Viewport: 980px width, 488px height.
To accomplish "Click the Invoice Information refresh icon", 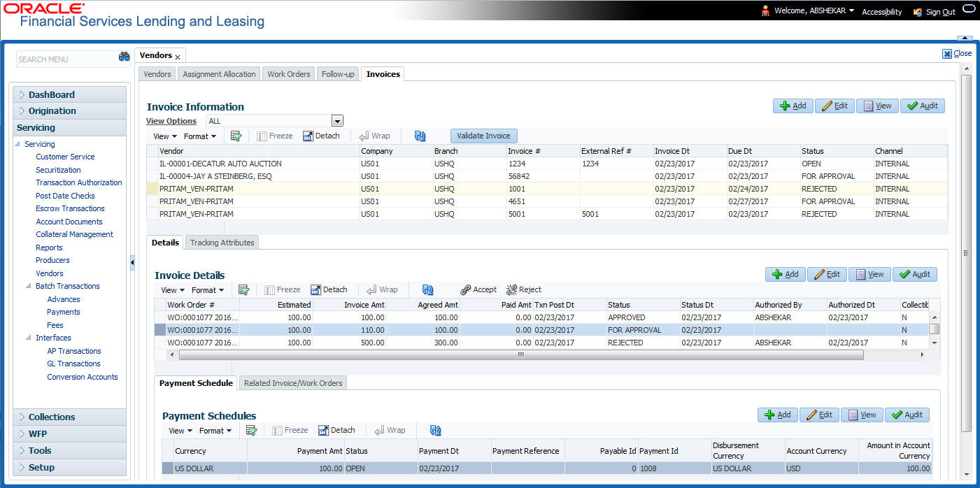I will [x=420, y=136].
